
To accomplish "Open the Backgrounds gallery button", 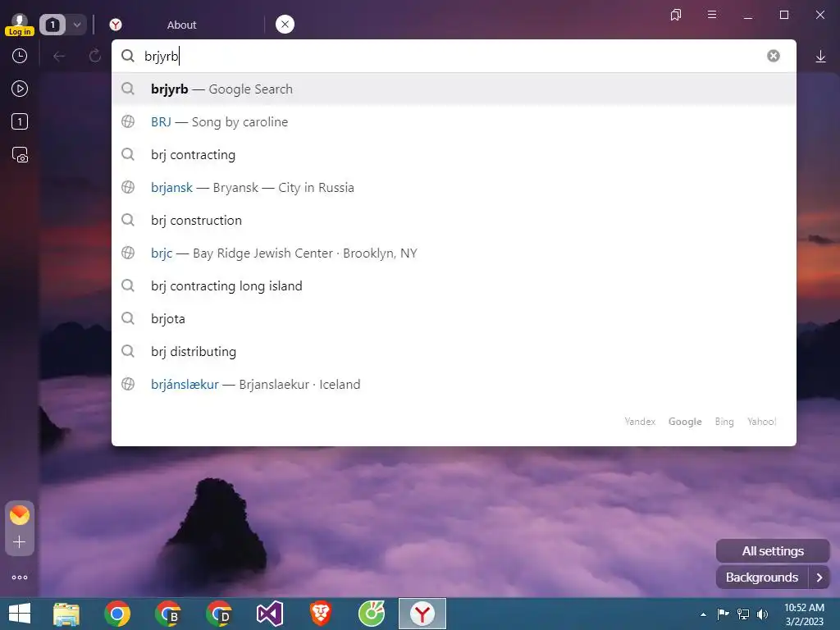I will tap(762, 577).
